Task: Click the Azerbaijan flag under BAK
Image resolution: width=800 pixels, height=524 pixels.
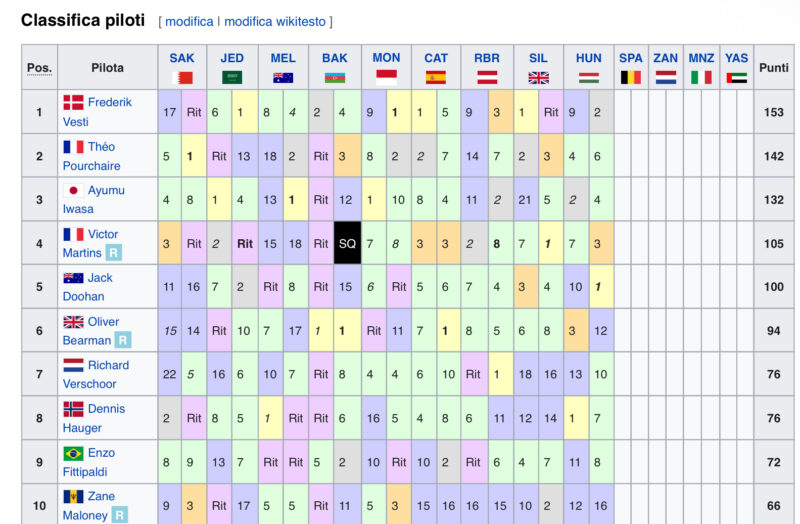Action: coord(335,78)
